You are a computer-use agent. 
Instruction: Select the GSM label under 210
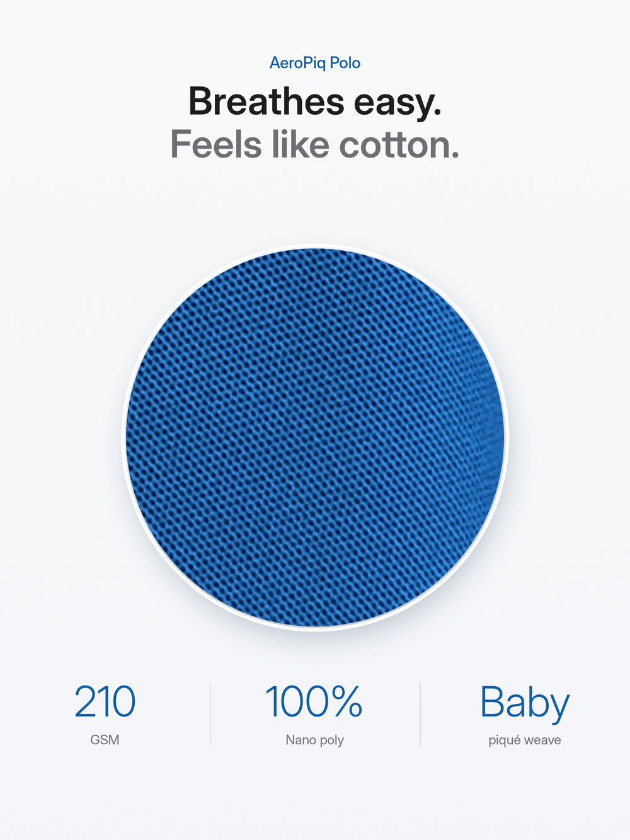105,740
